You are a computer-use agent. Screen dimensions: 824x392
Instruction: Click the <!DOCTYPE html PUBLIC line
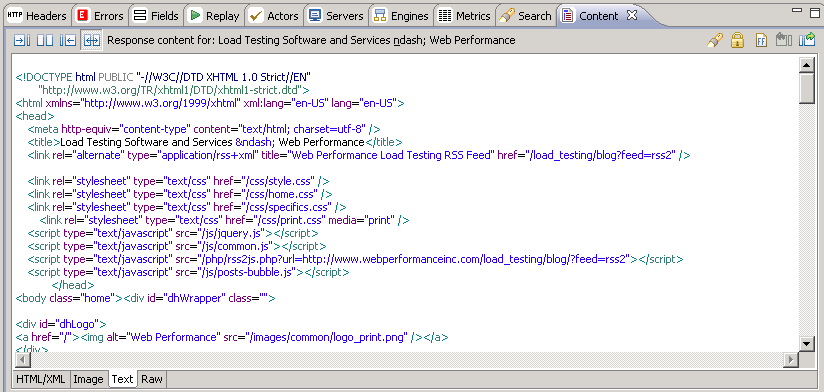pos(163,77)
